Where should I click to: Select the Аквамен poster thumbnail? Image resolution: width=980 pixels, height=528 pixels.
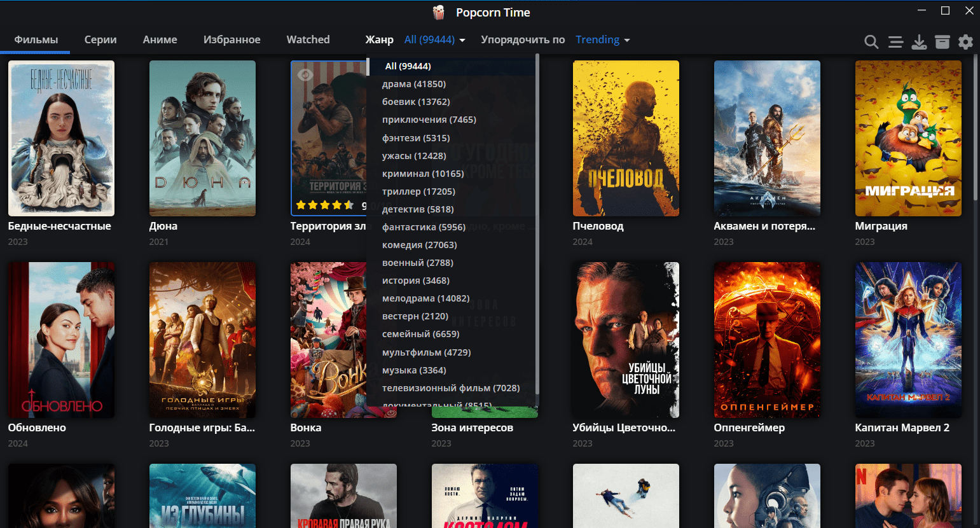(767, 138)
